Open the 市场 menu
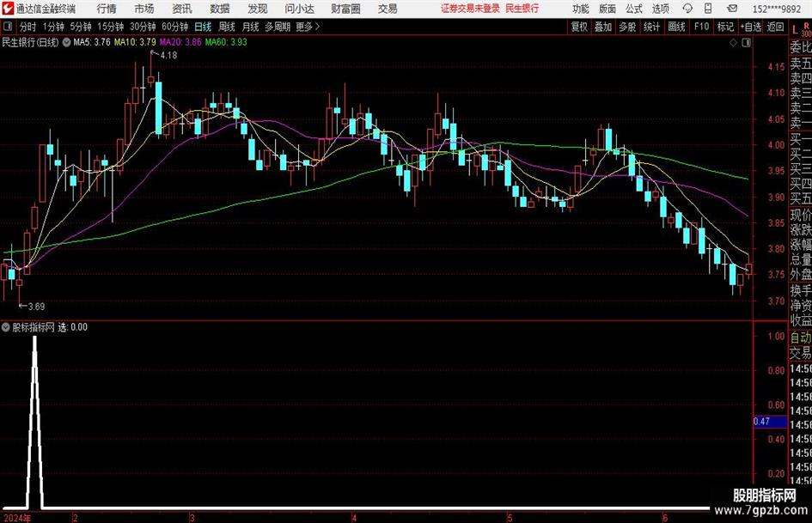Viewport: 812px width, 523px height. pos(144,9)
